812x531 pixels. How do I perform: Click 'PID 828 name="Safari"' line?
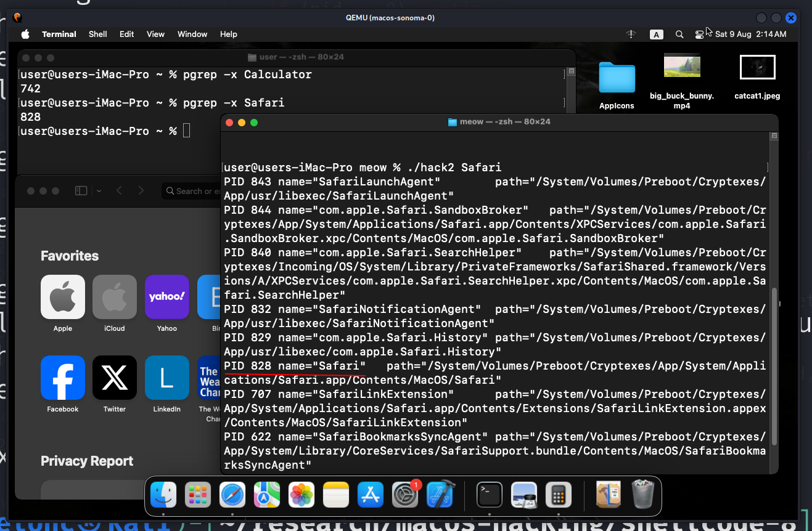coord(295,365)
